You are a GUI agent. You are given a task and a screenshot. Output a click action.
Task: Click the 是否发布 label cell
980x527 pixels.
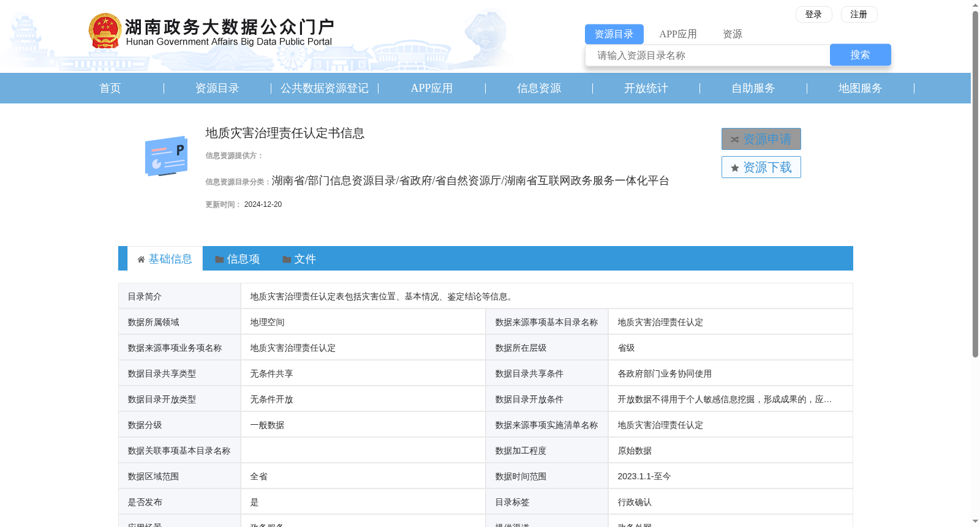[x=179, y=502]
